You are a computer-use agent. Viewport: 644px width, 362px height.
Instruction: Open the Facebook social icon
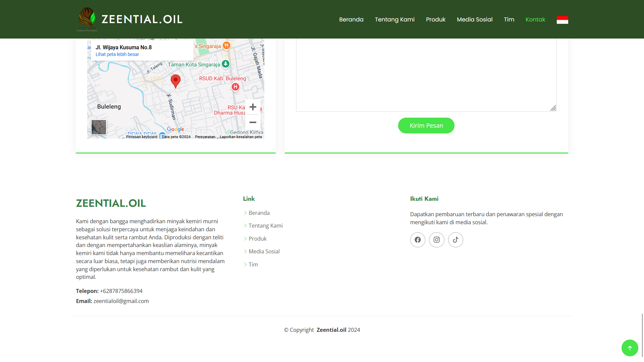click(x=418, y=240)
